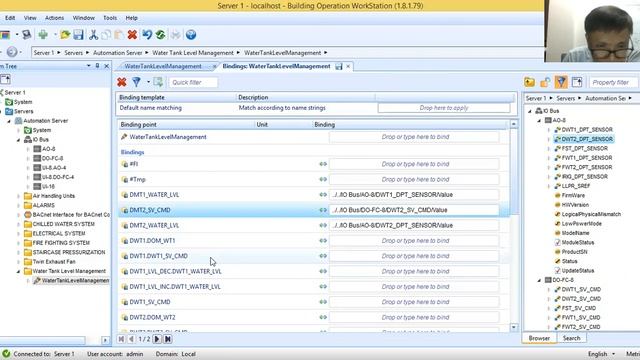The width and height of the screenshot is (640, 360).
Task: Click the red X Delete toolbar icon
Action: [x=132, y=35]
